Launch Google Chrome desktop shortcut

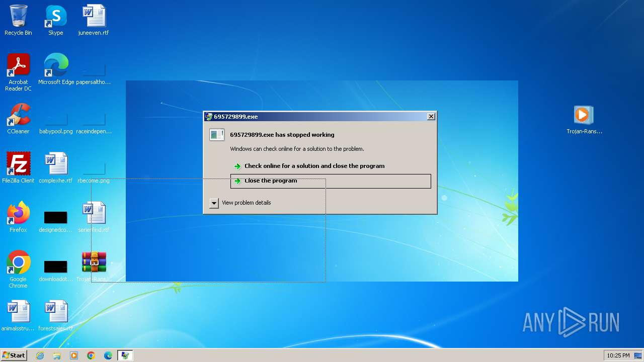[18, 269]
